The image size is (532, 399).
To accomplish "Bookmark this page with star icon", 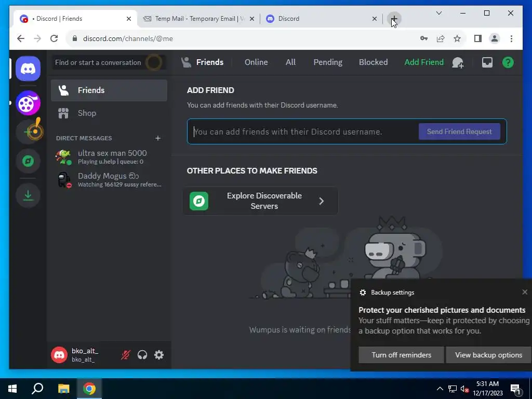I will pos(457,38).
